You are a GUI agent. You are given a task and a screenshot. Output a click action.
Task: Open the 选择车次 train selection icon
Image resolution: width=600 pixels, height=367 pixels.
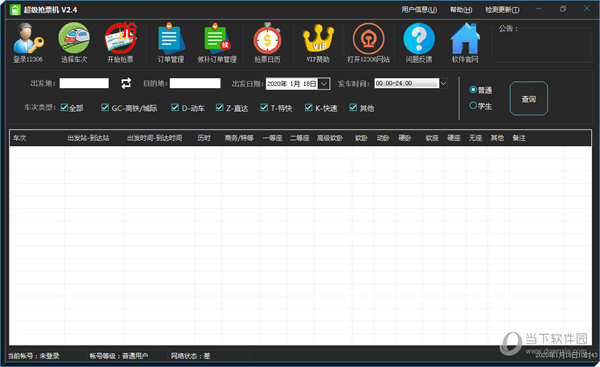pyautogui.click(x=74, y=42)
